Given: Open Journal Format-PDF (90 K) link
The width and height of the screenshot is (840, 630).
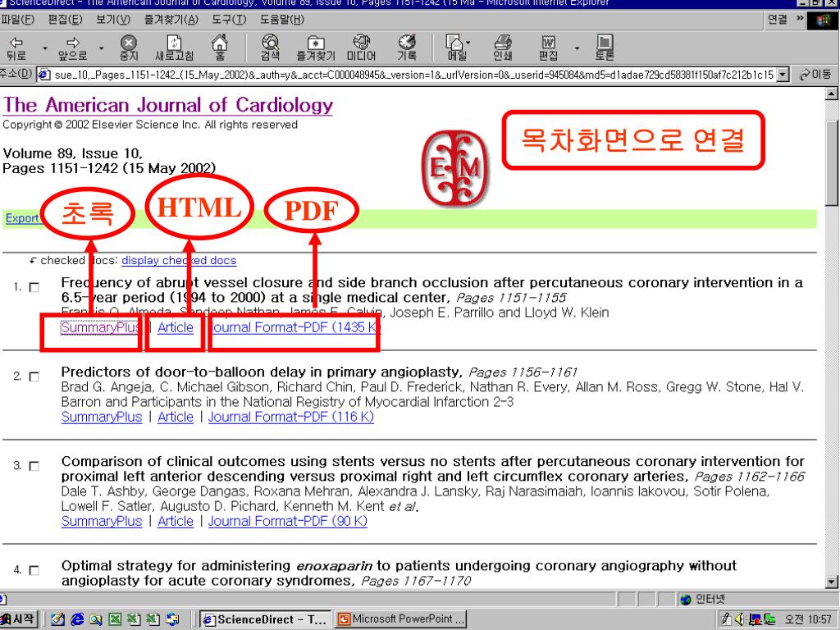Looking at the screenshot, I should pyautogui.click(x=288, y=521).
